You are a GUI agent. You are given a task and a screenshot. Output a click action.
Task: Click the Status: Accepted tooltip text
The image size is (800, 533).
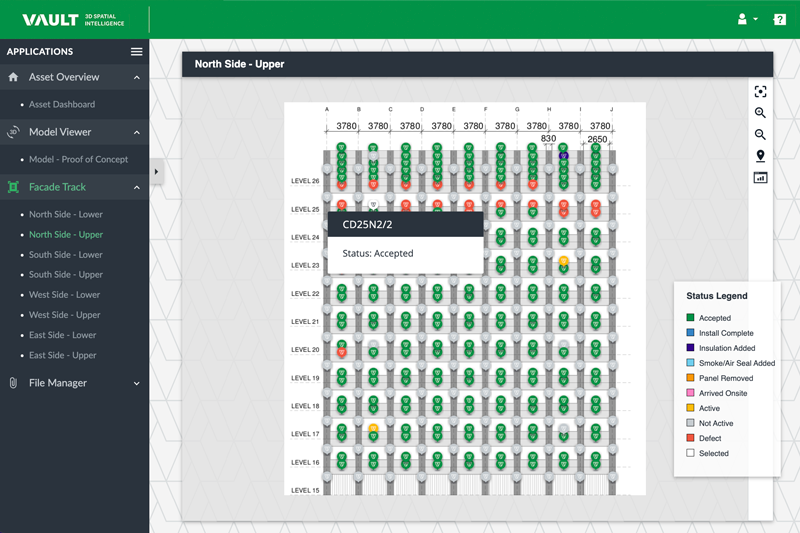pos(378,253)
